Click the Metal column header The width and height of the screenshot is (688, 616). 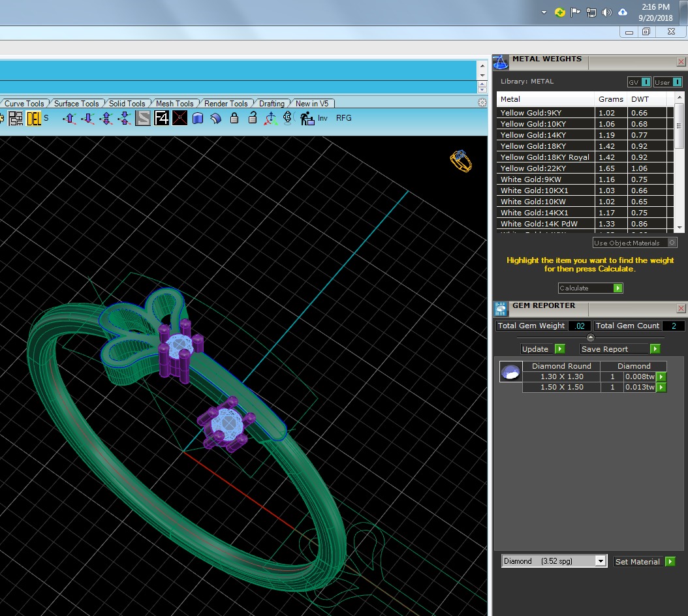(x=546, y=99)
